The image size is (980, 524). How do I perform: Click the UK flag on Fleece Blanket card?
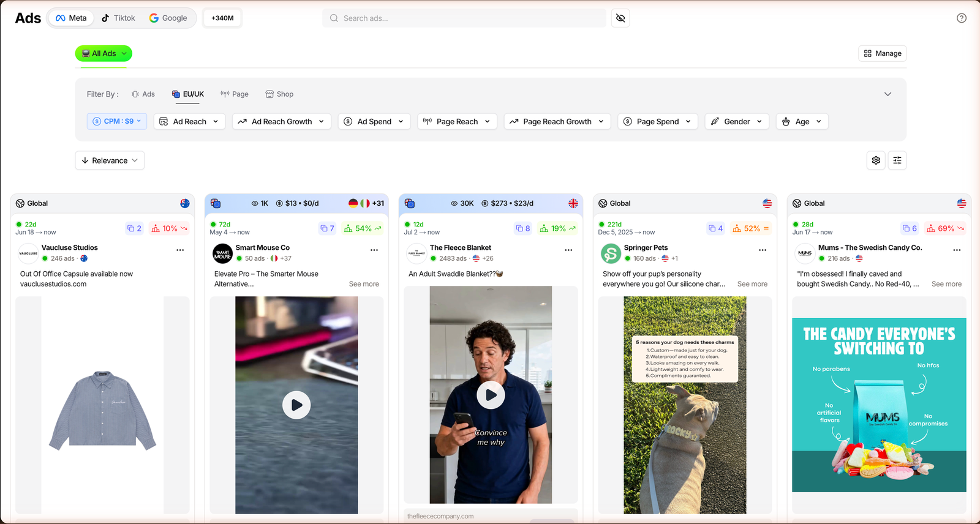pyautogui.click(x=573, y=203)
